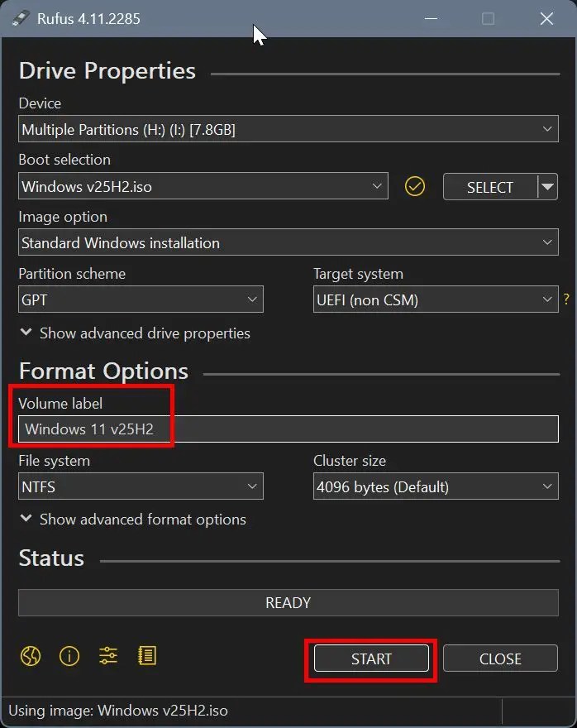The height and width of the screenshot is (728, 577).
Task: Expand Show advanced format options
Action: click(133, 519)
